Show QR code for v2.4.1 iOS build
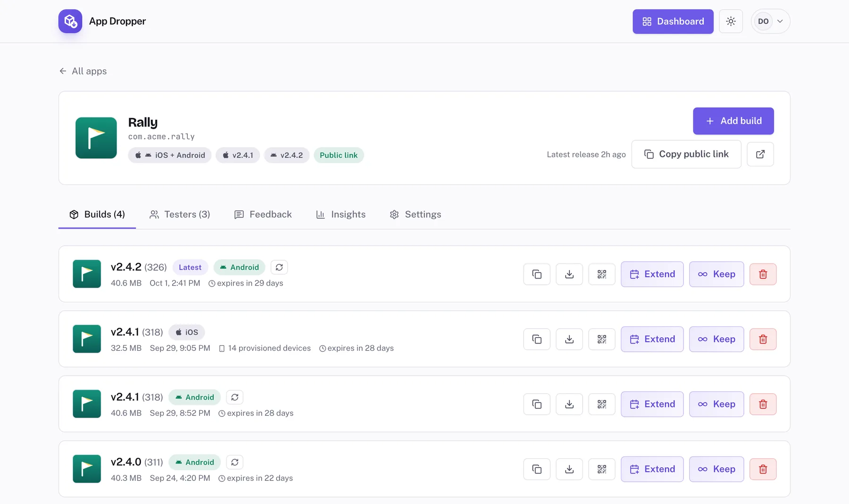849x504 pixels. click(x=602, y=339)
